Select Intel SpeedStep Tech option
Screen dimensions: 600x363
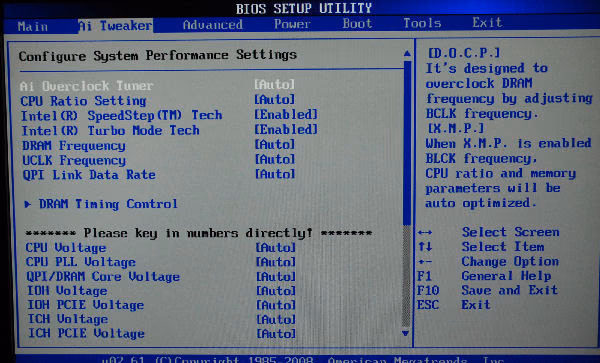[121, 115]
